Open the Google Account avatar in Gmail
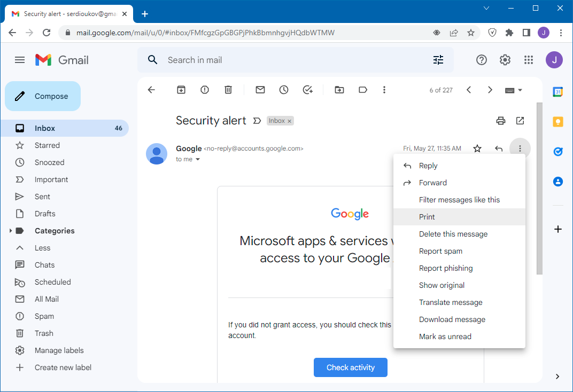Viewport: 573px width, 392px height. (x=554, y=60)
